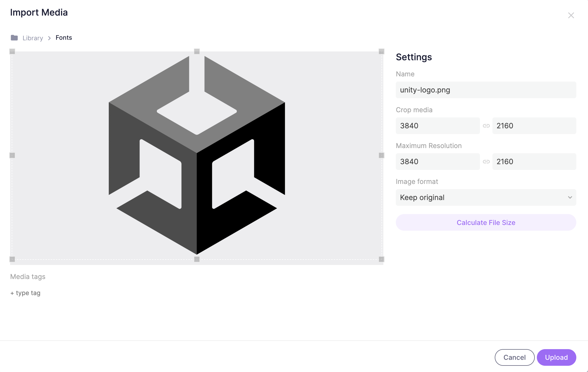Click the Import Media title

point(39,12)
